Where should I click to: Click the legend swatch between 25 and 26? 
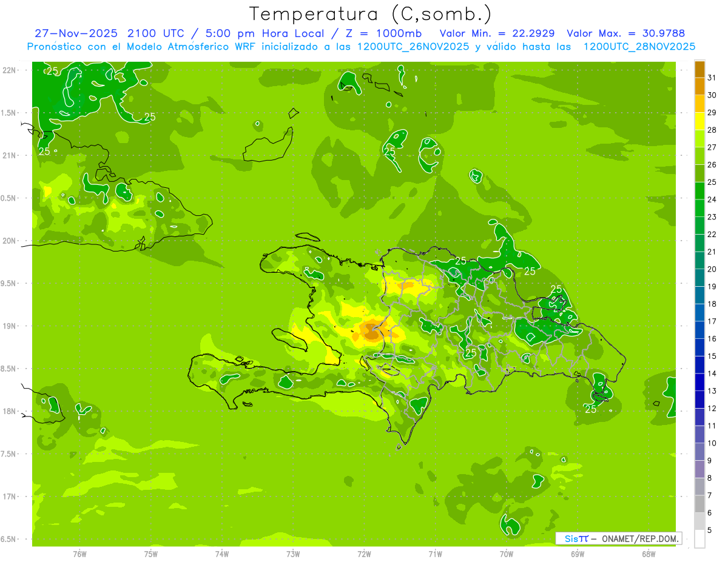click(x=699, y=173)
